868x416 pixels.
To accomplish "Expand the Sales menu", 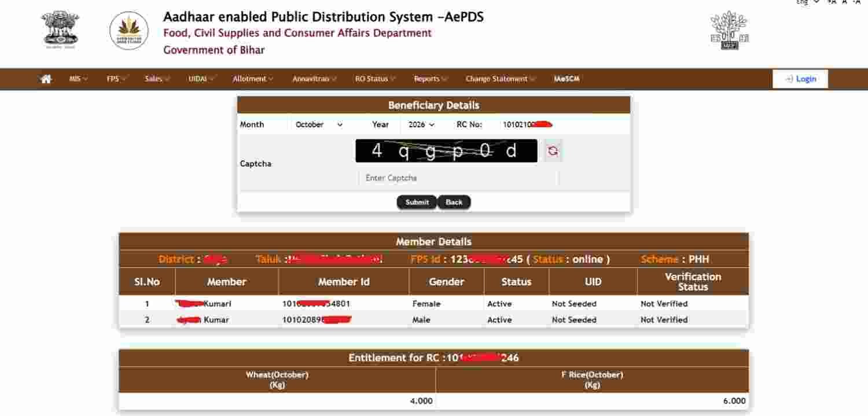I will [157, 79].
